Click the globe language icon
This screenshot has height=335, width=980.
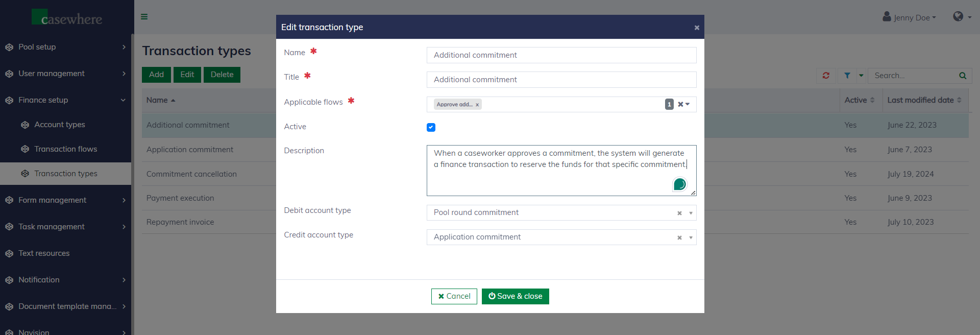tap(958, 16)
